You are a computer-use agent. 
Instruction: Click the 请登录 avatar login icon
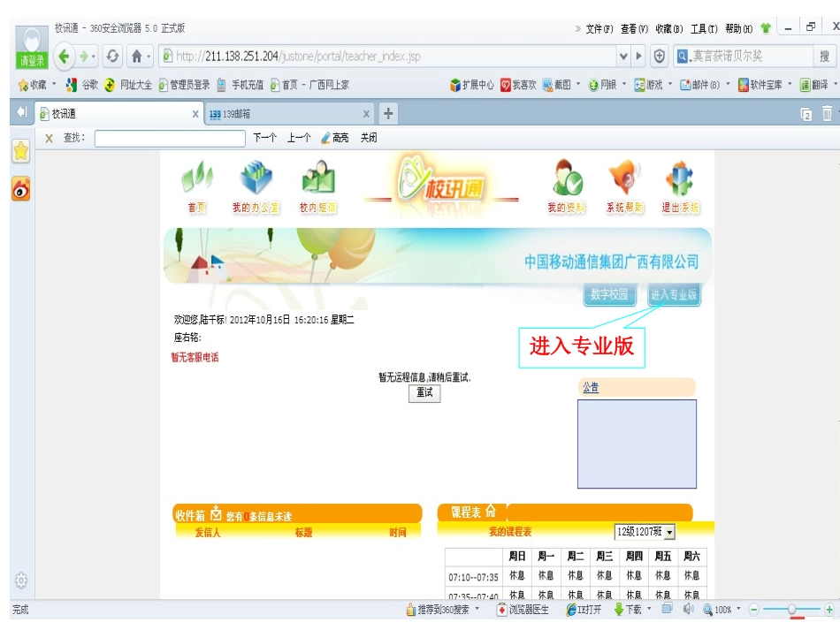32,47
